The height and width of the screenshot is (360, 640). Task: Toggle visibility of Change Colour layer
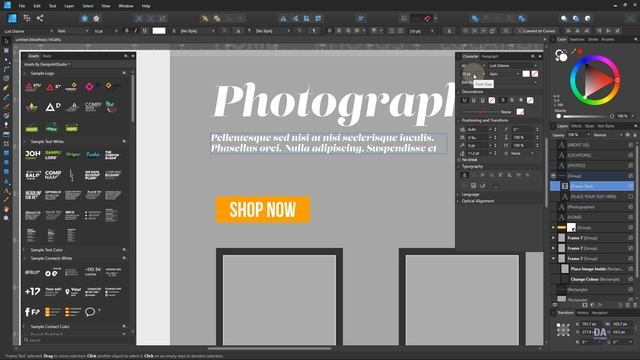[631, 279]
